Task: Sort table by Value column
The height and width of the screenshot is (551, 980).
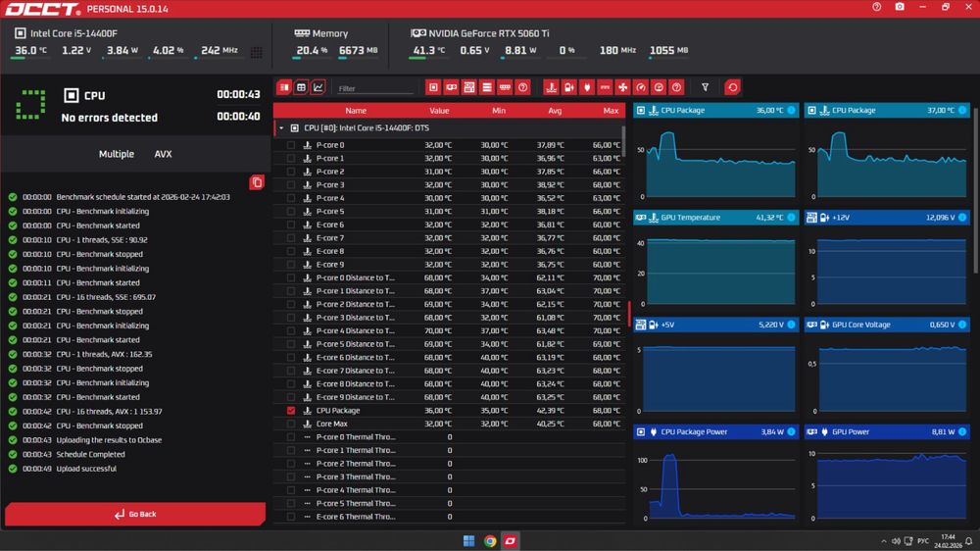Action: (x=439, y=111)
